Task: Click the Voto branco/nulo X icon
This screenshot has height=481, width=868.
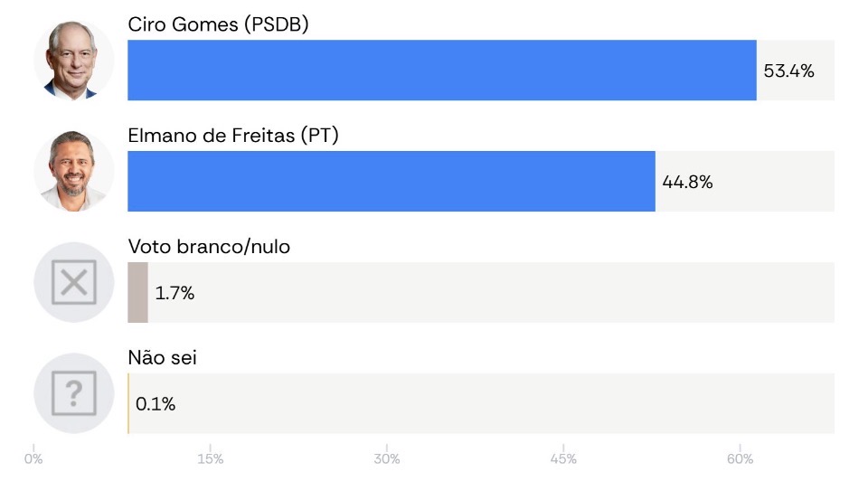Action: [x=73, y=282]
